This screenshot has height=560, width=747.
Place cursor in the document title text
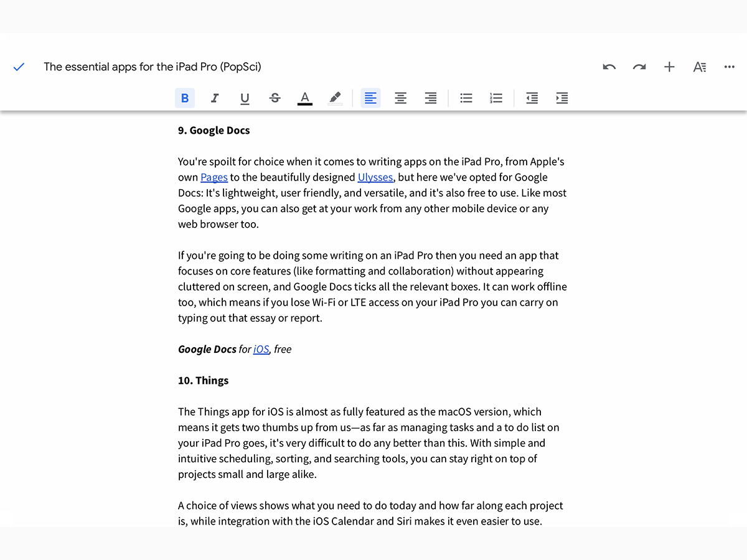(x=153, y=67)
